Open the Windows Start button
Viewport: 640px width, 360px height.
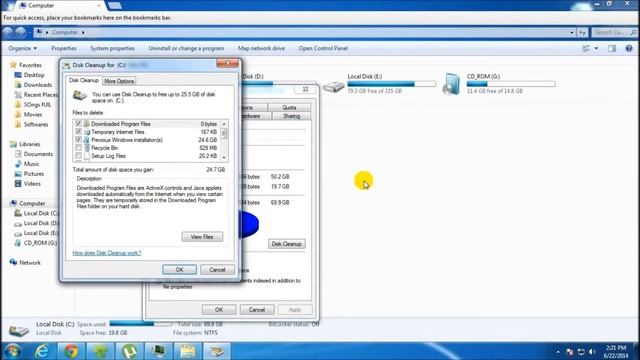[x=12, y=351]
